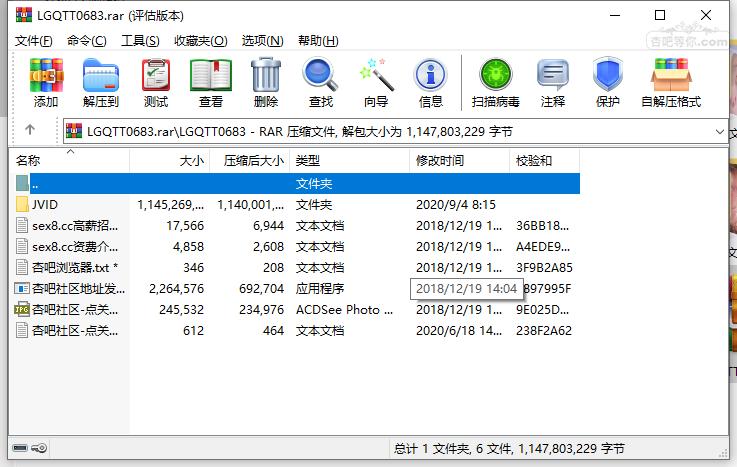This screenshot has height=467, width=737.
Task: Click the archive icon in address bar
Action: tap(74, 131)
